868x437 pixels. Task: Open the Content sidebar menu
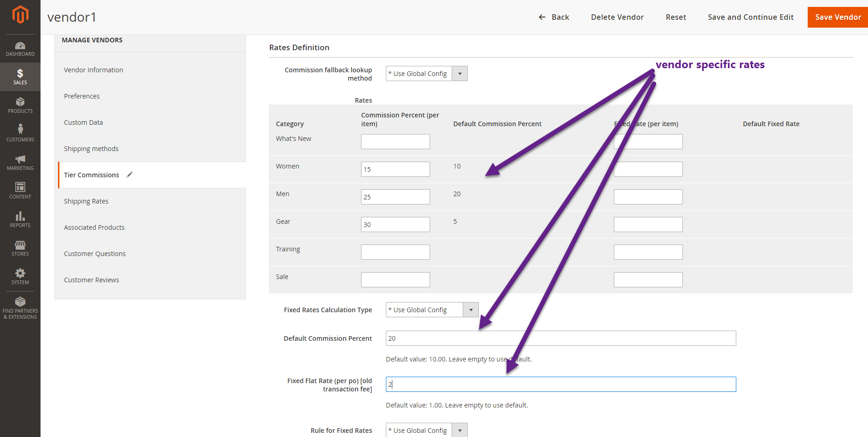point(20,191)
